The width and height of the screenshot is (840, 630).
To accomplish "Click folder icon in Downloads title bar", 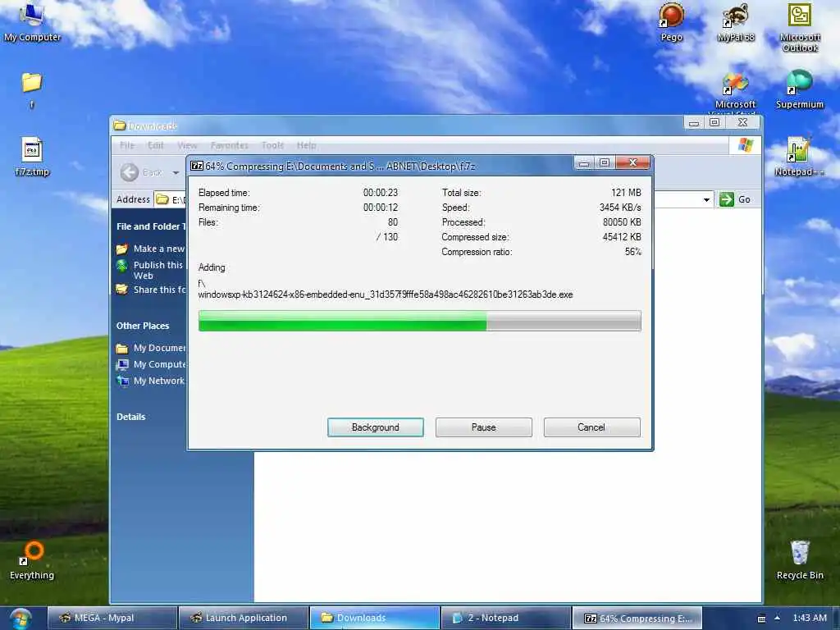I will click(x=120, y=126).
